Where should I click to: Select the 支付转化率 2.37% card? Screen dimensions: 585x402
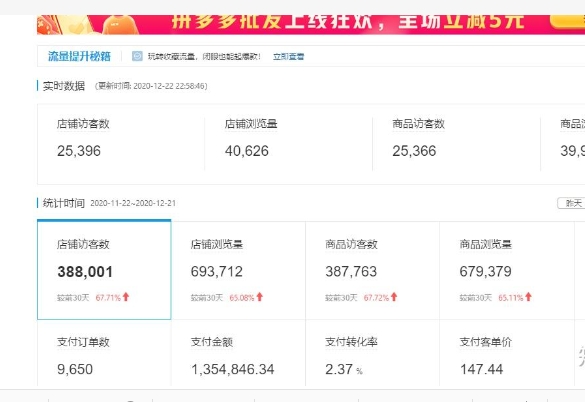(372, 353)
